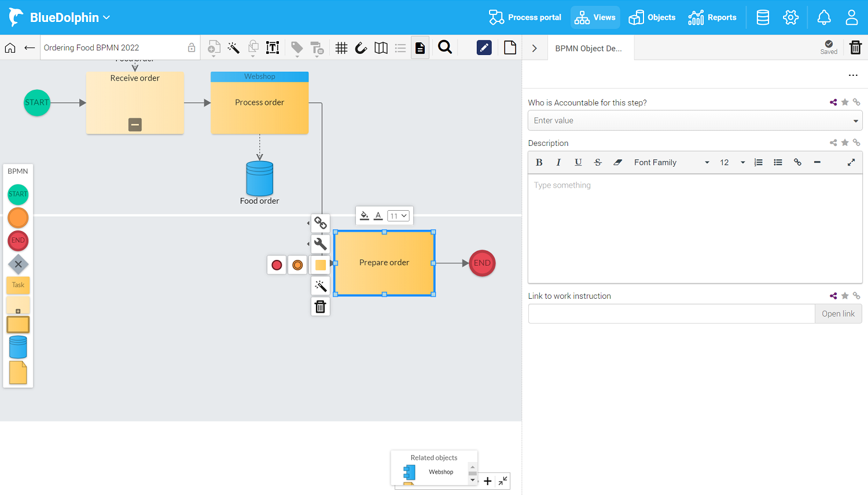Viewport: 868px width, 495px height.
Task: Collapse the side panel with chevron arrow
Action: coord(535,49)
